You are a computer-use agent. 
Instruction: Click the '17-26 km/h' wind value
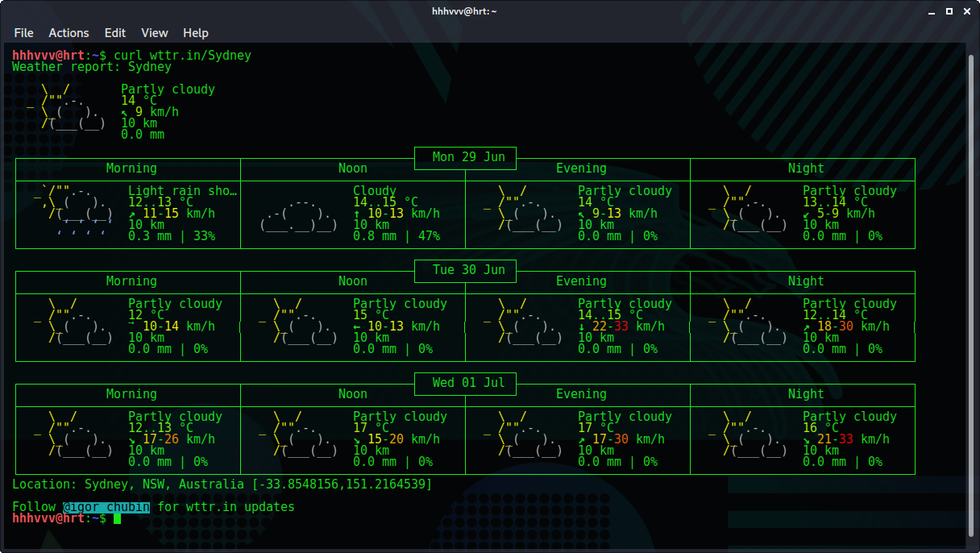tap(179, 439)
